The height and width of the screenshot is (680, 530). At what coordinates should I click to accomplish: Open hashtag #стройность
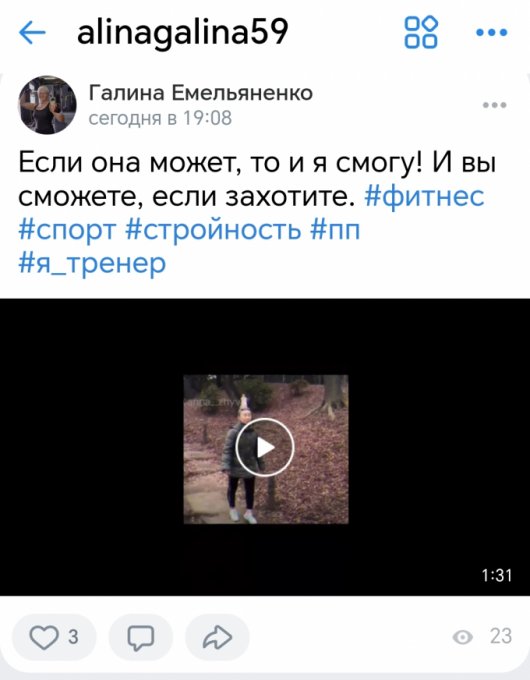213,229
